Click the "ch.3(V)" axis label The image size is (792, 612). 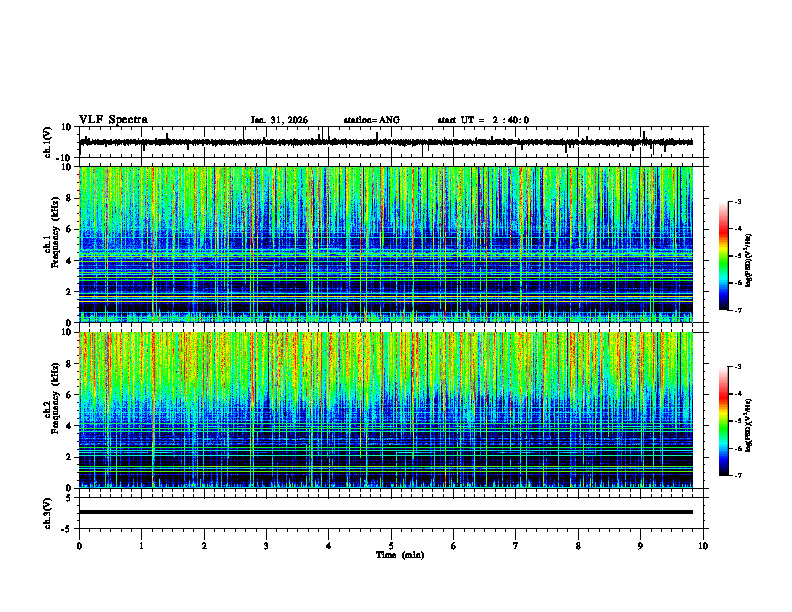[48, 513]
